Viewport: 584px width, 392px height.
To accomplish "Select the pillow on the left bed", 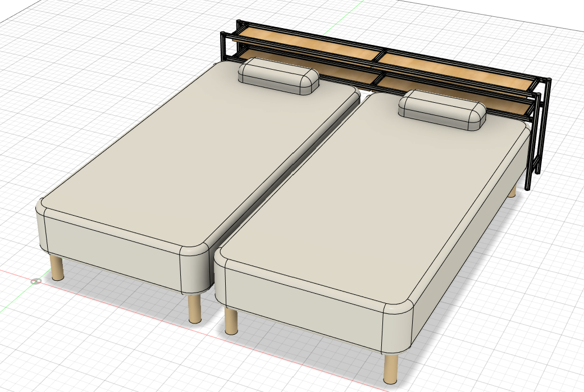I will [x=278, y=76].
